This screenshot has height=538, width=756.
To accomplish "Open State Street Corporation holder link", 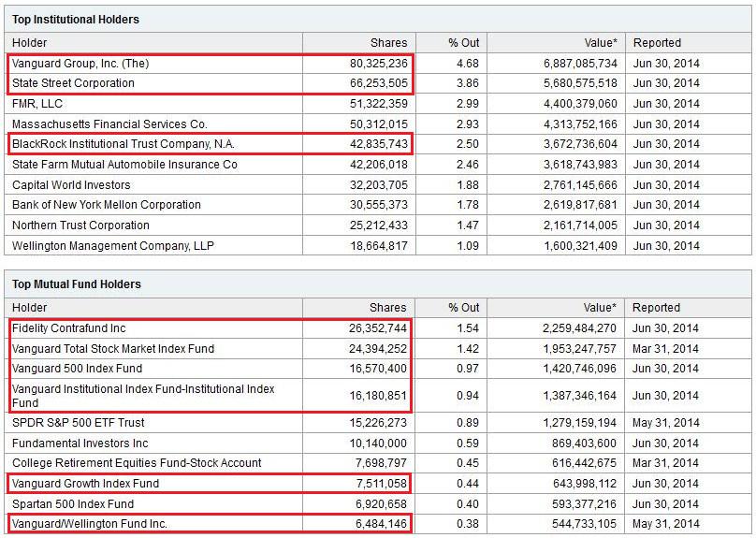I will 73,83.
